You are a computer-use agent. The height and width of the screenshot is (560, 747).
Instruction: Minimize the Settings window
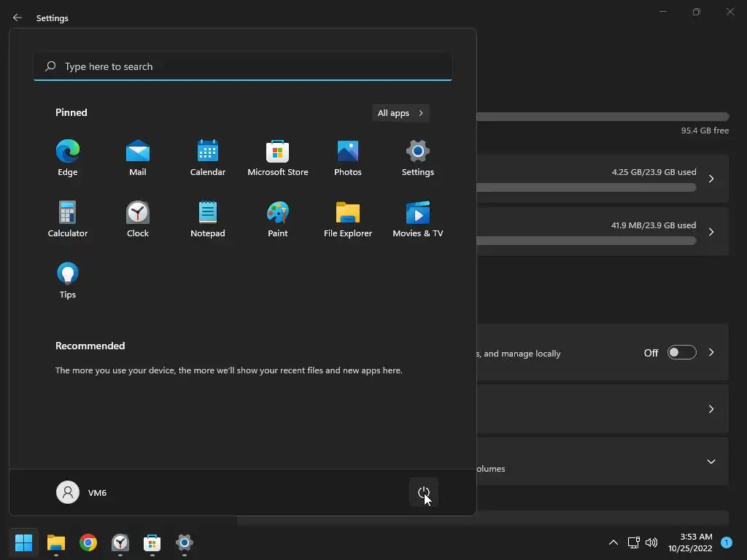663,12
